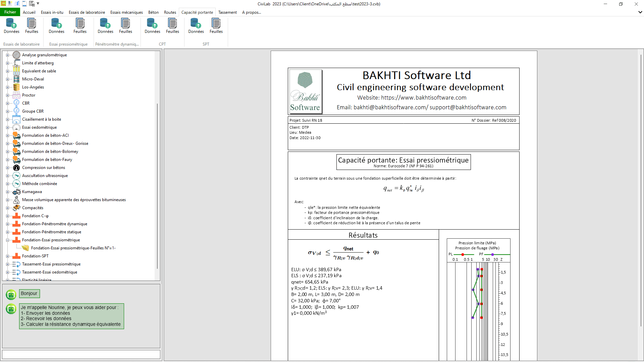
Task: Click the Pression limite (MPa) chart legend
Action: pos(477,243)
